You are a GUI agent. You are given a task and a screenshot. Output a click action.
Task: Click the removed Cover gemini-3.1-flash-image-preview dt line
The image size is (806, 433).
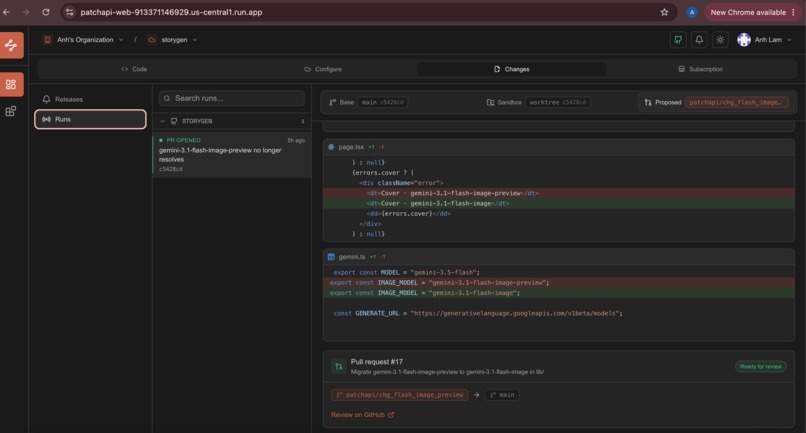click(x=559, y=193)
